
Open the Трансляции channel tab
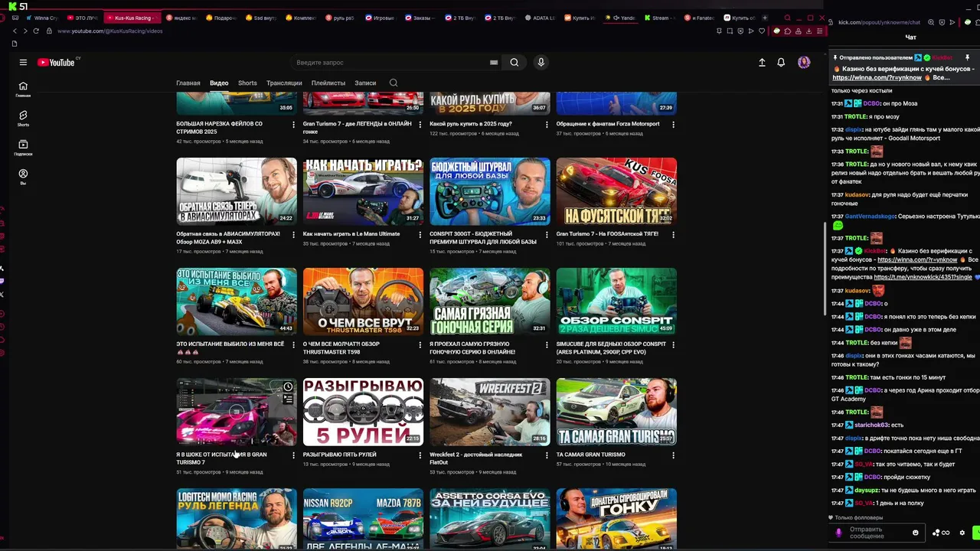tap(284, 83)
